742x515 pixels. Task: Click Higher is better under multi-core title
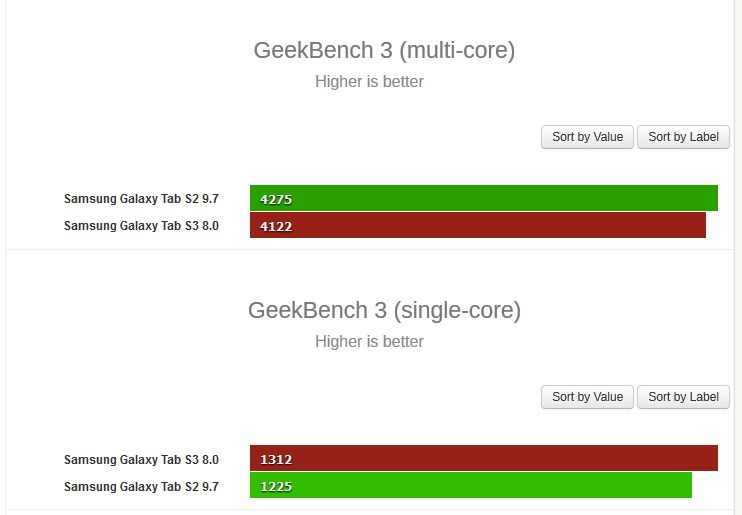(x=369, y=81)
